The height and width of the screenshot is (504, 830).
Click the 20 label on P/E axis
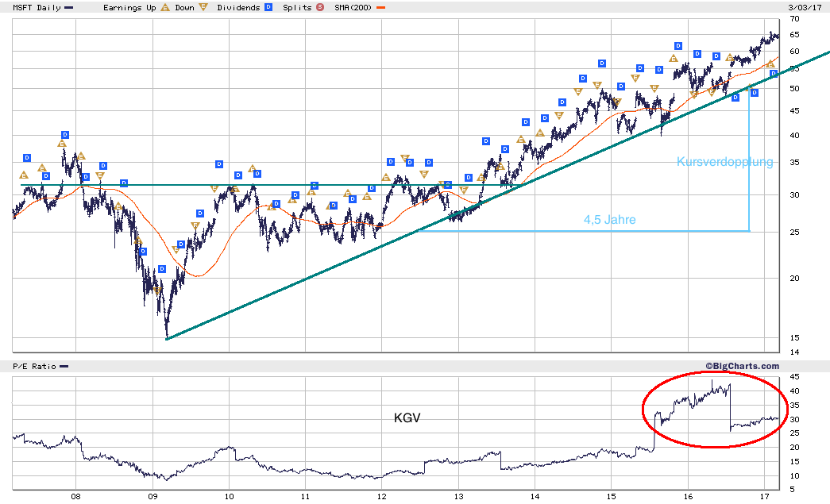[794, 448]
